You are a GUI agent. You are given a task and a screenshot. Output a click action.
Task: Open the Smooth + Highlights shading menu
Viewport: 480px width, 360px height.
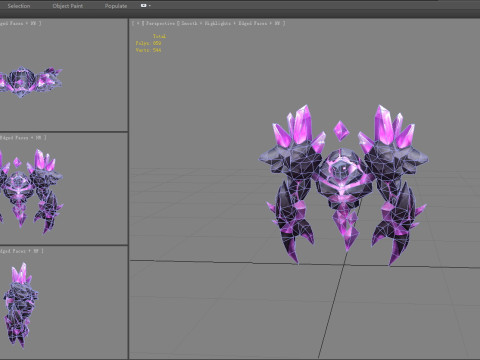coord(206,23)
